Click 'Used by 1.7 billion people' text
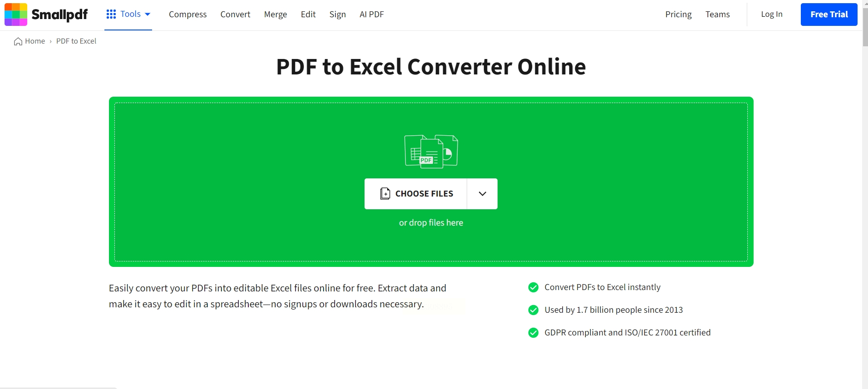The height and width of the screenshot is (389, 868). click(614, 310)
